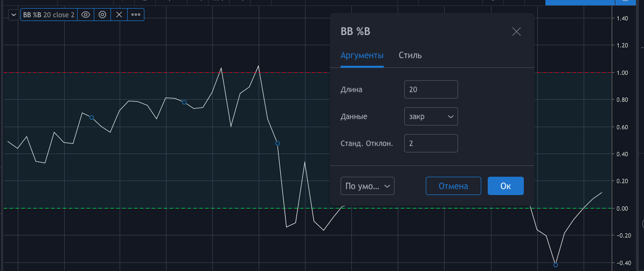Open the По умолчанию defaults dropdown

point(367,186)
